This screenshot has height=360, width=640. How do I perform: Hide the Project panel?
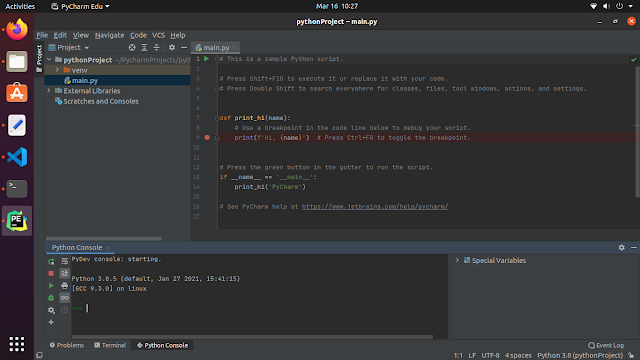[184, 47]
